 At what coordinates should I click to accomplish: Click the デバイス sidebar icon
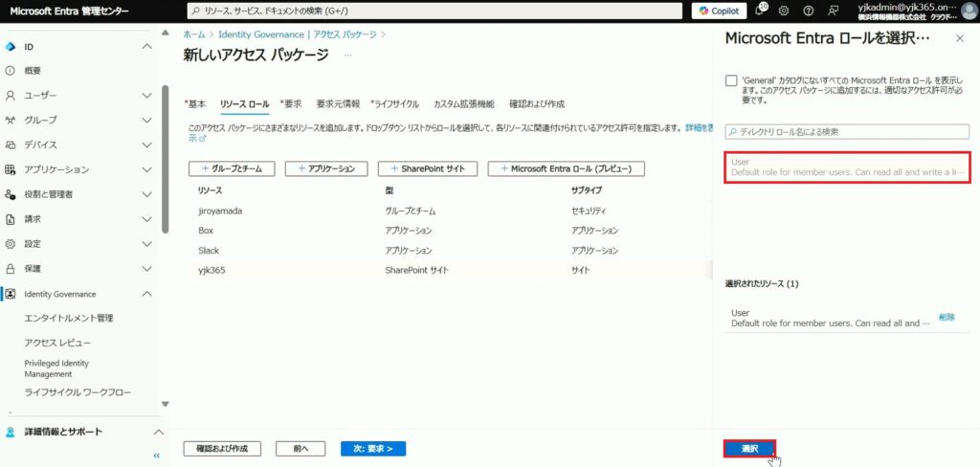[10, 145]
